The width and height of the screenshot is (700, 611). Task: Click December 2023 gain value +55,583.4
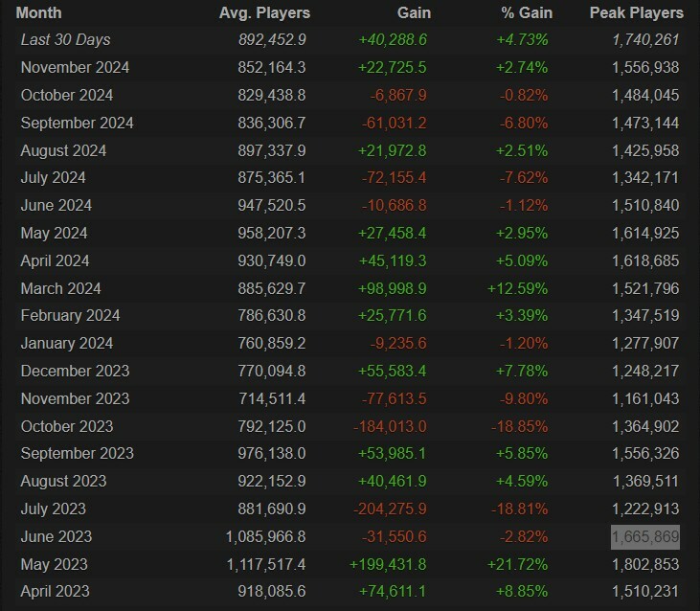coord(392,371)
